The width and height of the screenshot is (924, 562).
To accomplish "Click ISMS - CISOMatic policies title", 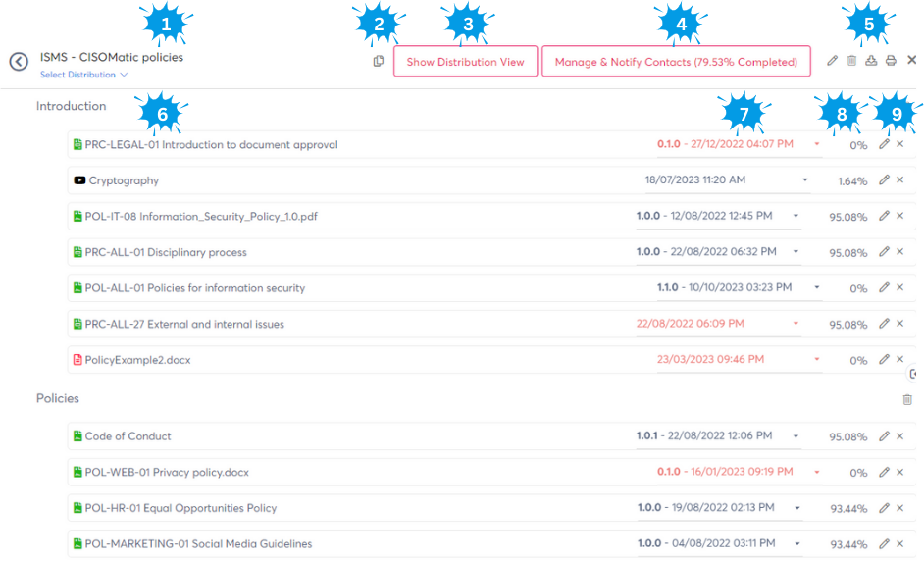I will coord(112,57).
